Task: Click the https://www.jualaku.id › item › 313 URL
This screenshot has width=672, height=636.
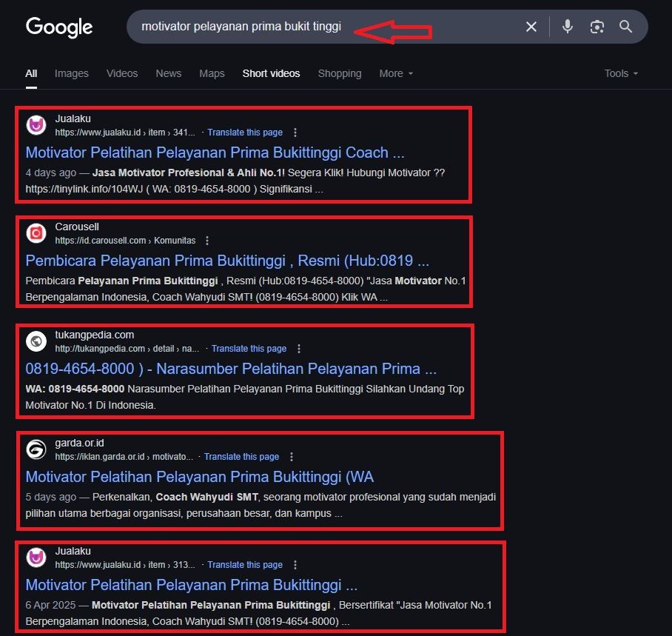Action: coord(125,565)
